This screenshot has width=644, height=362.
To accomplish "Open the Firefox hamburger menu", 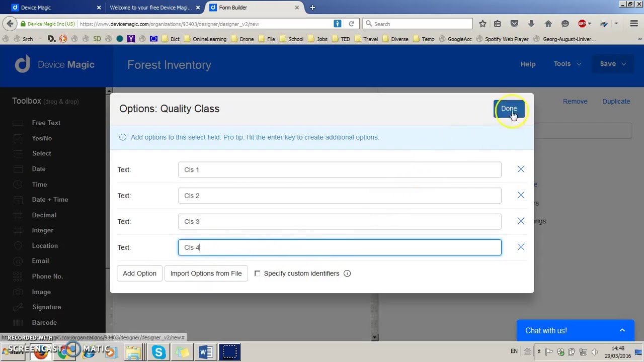I will (633, 24).
